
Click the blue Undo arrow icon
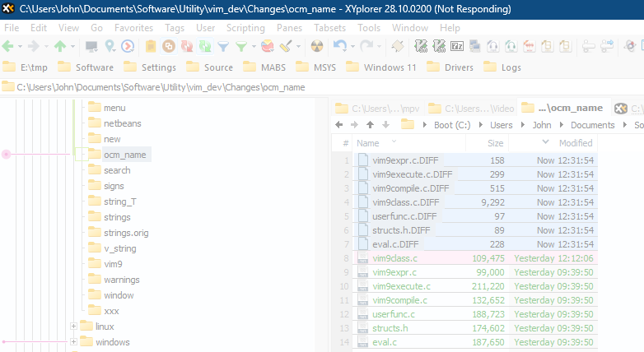(340, 47)
